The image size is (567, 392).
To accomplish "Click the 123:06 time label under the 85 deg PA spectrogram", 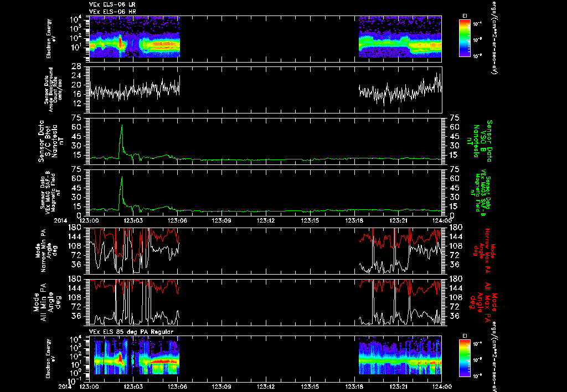I will 178,386.
